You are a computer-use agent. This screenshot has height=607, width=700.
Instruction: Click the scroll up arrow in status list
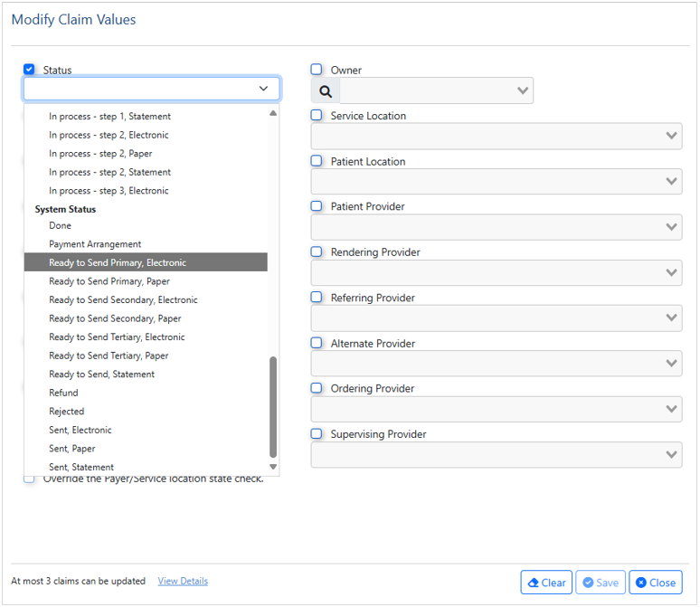273,113
